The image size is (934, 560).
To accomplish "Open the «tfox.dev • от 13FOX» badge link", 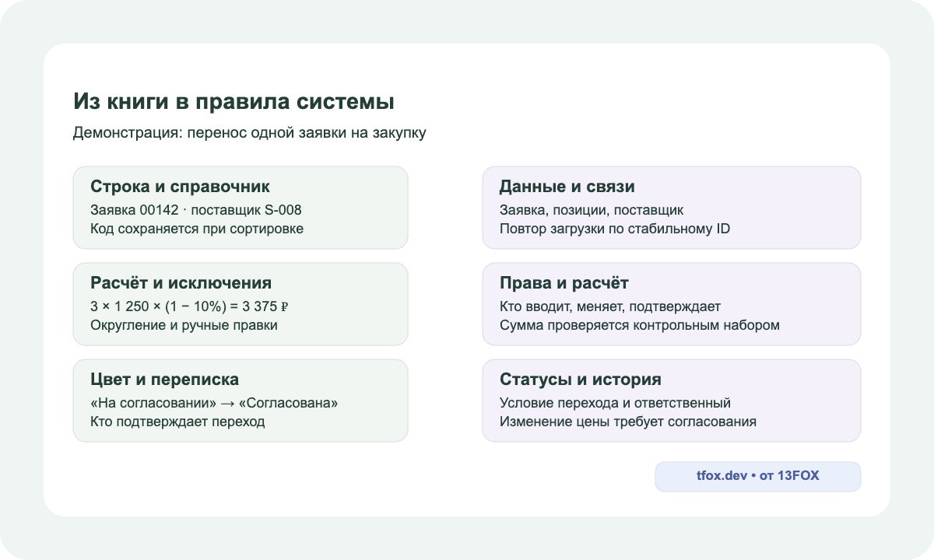I will click(x=758, y=477).
